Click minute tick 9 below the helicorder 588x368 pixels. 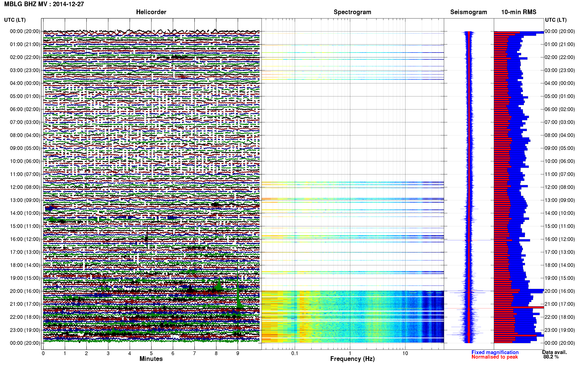click(x=238, y=353)
